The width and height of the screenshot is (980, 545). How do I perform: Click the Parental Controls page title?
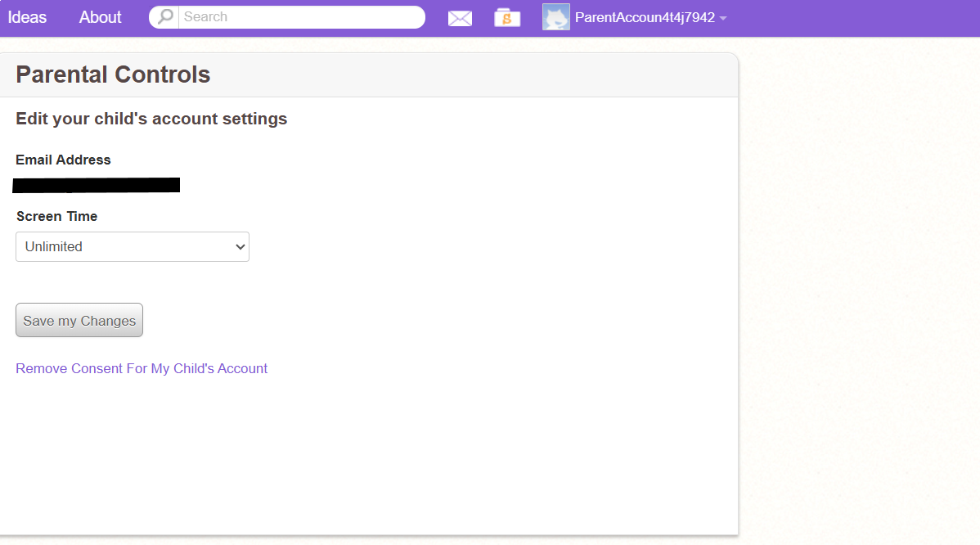pos(112,74)
